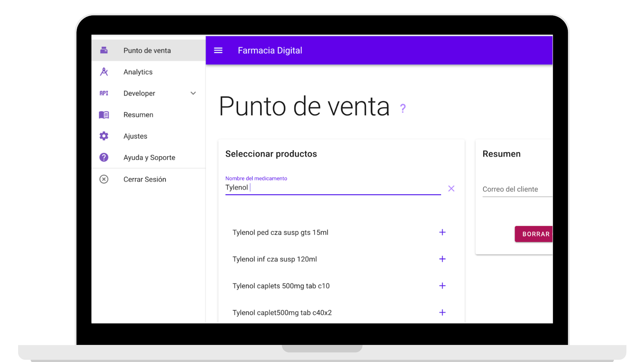The width and height of the screenshot is (644, 362).
Task: Open Resumen sidebar entry
Action: (149, 115)
